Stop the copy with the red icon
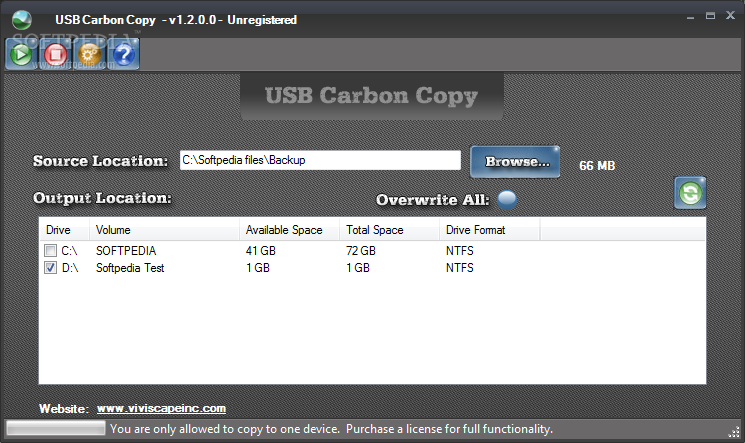Viewport: 745px width, 443px height. (x=56, y=54)
